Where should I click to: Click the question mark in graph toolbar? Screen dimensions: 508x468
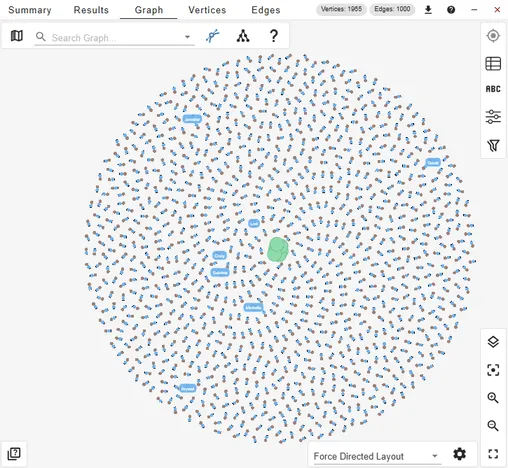click(274, 36)
